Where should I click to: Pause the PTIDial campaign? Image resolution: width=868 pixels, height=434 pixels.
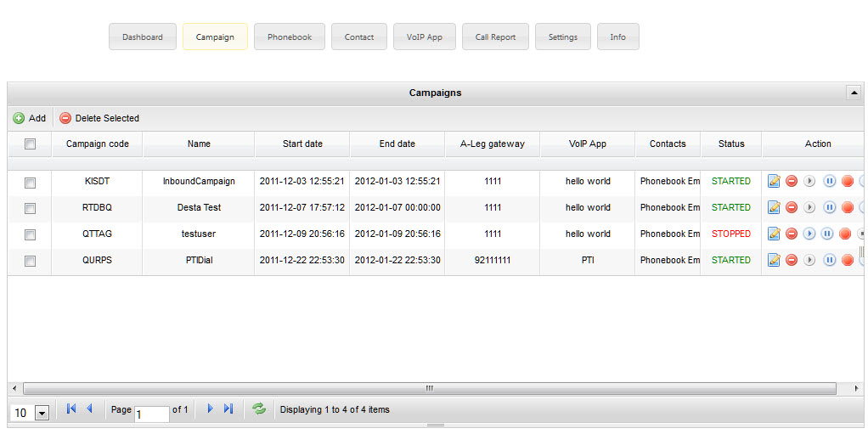[x=829, y=260]
